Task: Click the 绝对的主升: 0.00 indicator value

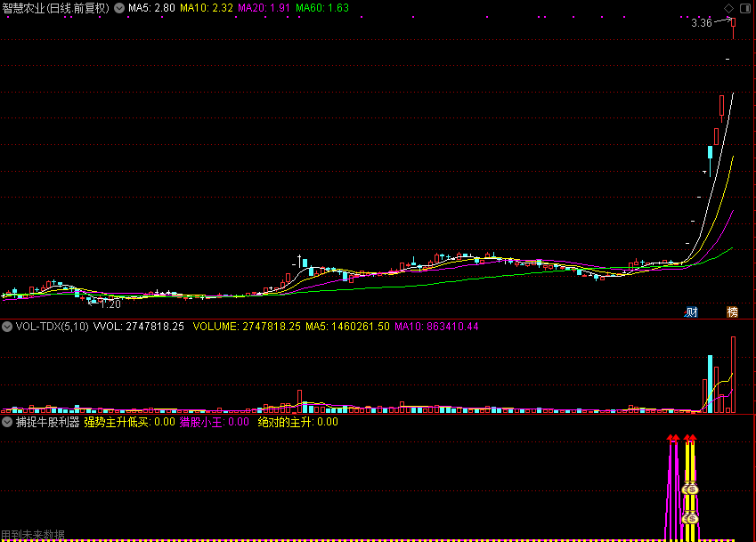Action: pos(297,423)
